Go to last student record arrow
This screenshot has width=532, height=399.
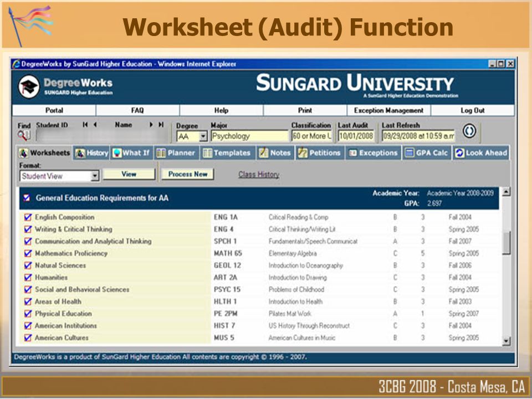pos(161,125)
